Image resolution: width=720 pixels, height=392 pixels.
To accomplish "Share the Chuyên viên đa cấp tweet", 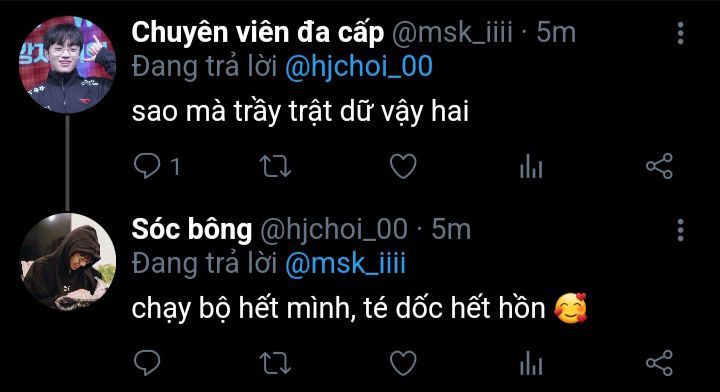I will pos(659,166).
